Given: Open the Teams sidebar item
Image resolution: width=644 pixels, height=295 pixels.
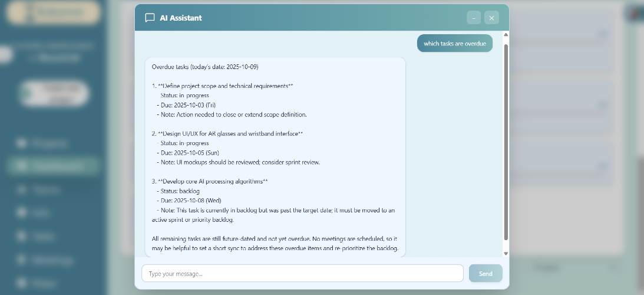Looking at the screenshot, I should click(45, 189).
